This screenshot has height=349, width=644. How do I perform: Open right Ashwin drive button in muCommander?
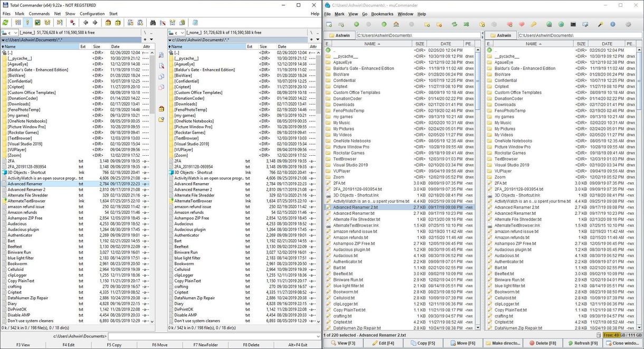point(500,35)
